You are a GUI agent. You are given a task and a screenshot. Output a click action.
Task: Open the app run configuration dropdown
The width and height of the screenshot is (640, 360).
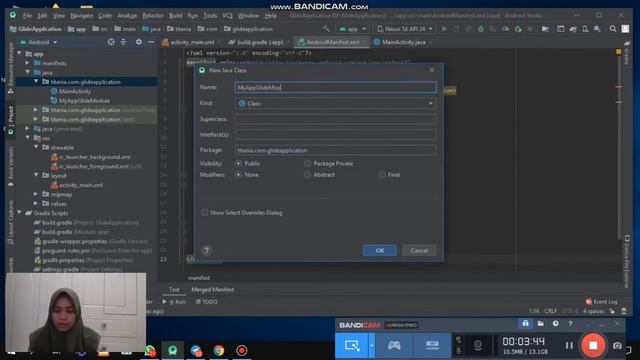pyautogui.click(x=352, y=29)
